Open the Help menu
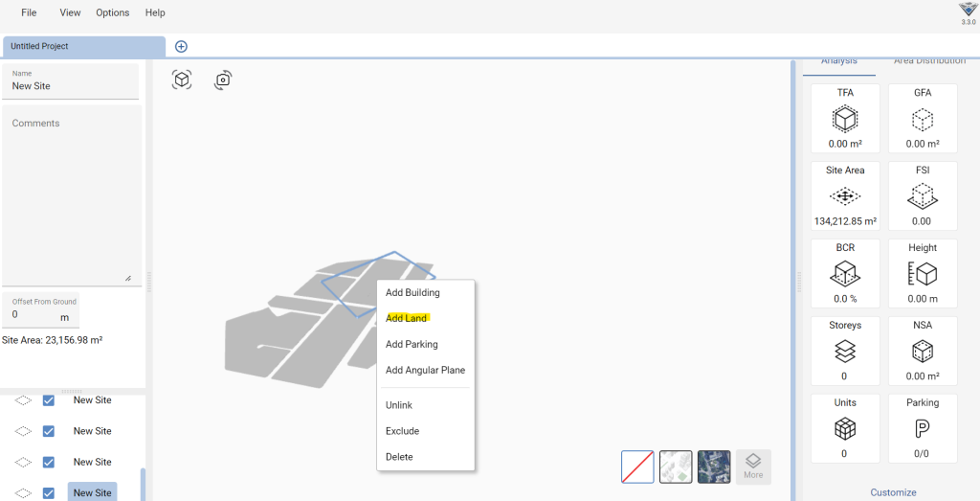980x501 pixels. tap(155, 12)
